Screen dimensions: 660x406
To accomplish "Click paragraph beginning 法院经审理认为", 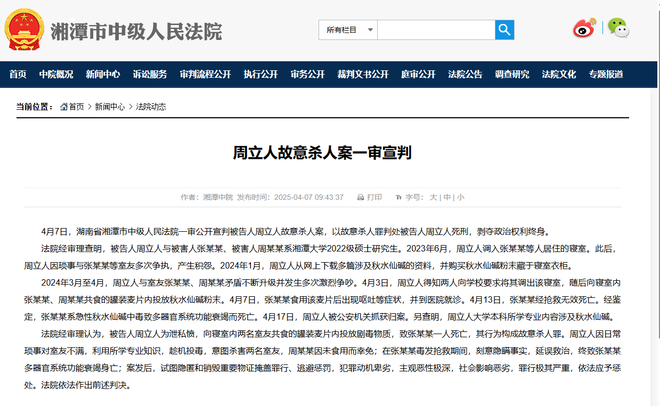I will tap(322, 359).
